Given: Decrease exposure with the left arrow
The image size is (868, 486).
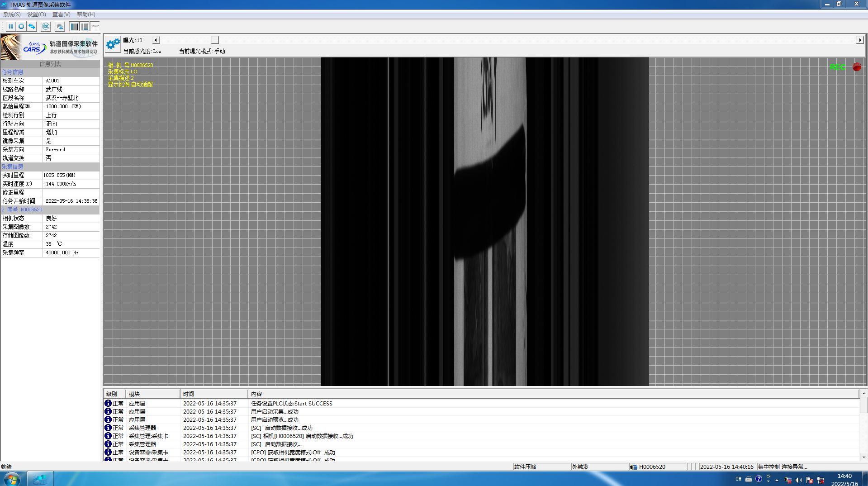Looking at the screenshot, I should [x=156, y=40].
